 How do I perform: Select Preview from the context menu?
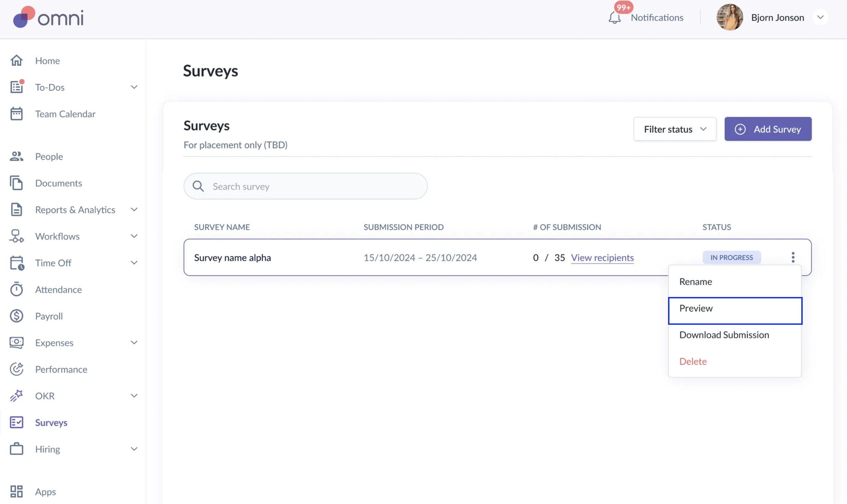(735, 309)
